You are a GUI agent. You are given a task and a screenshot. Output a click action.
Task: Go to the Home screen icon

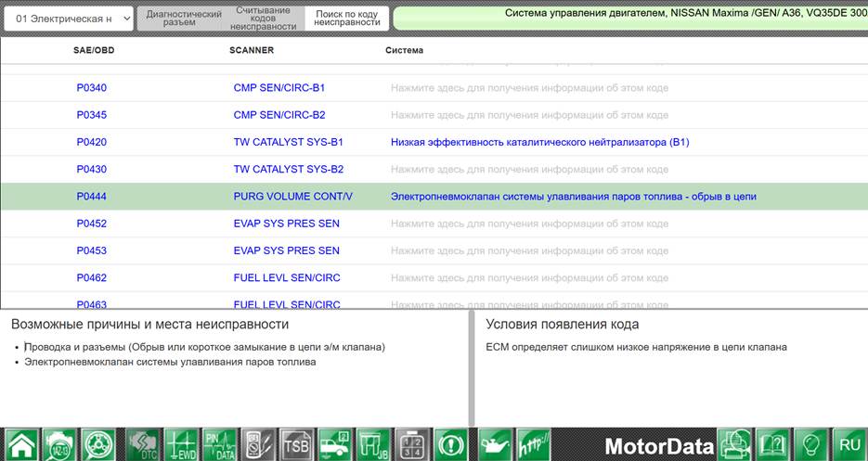click(x=22, y=444)
